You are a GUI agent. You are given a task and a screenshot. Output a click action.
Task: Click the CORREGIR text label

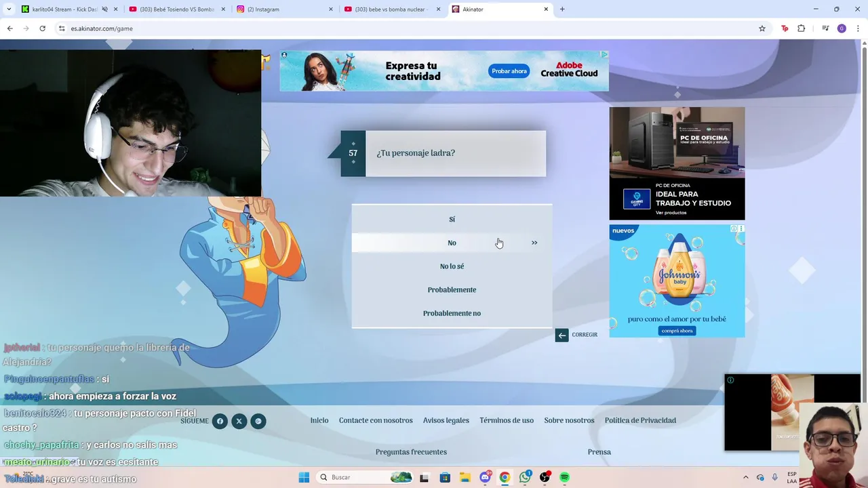click(585, 335)
